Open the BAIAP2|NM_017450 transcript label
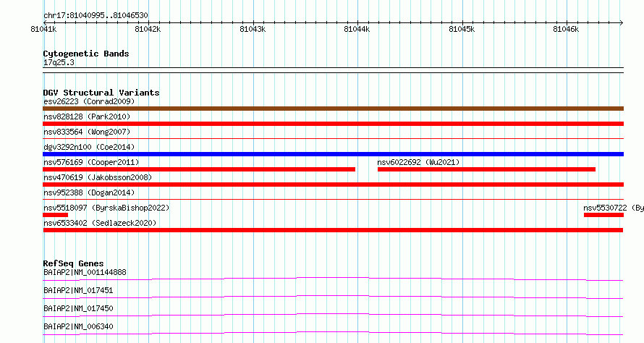This screenshot has height=343, width=644. pyautogui.click(x=78, y=308)
